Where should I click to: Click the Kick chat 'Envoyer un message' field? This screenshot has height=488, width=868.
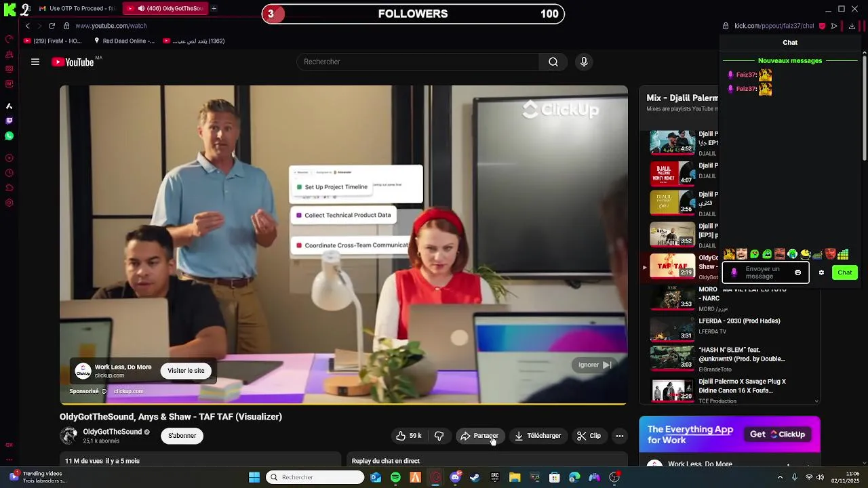(x=765, y=272)
